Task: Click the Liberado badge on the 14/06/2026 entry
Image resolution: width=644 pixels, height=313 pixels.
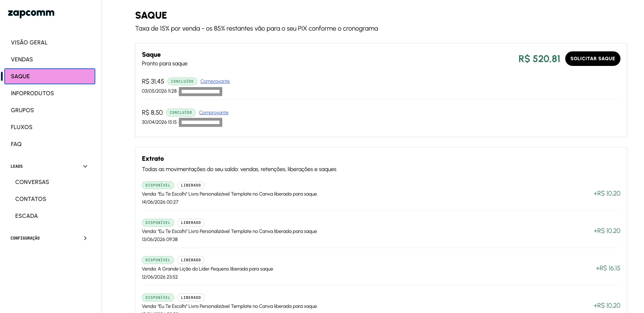Action: (191, 185)
